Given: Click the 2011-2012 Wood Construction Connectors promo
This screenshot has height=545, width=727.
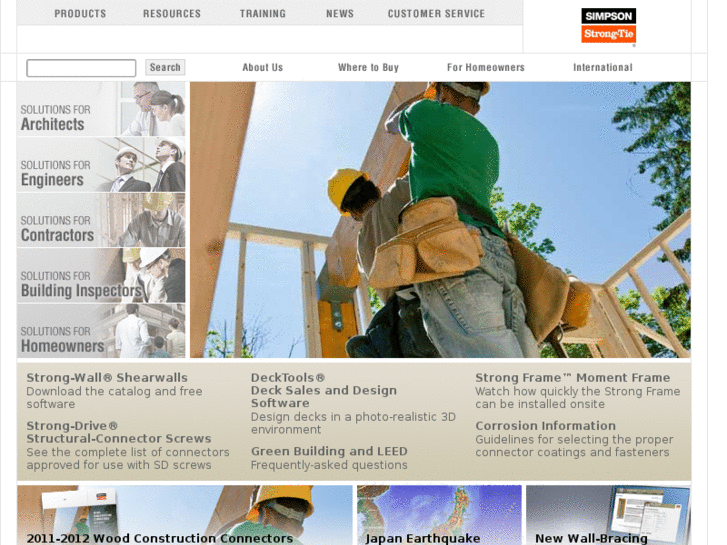Looking at the screenshot, I should 185,515.
